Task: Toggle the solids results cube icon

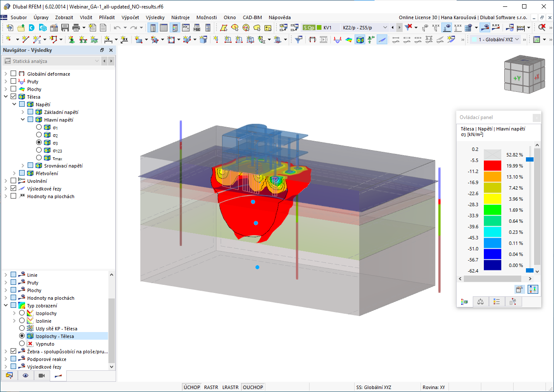Action: [x=360, y=40]
